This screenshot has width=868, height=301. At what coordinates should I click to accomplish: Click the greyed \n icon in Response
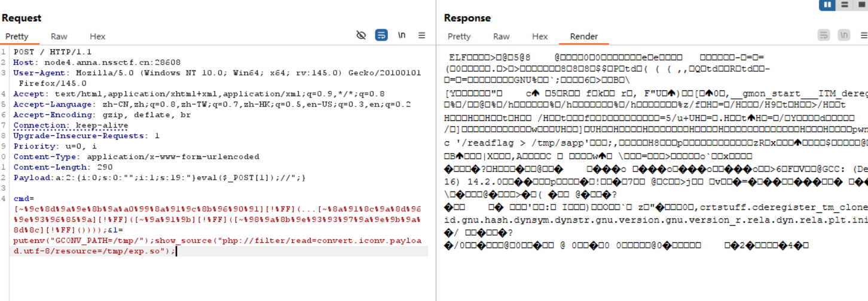844,35
